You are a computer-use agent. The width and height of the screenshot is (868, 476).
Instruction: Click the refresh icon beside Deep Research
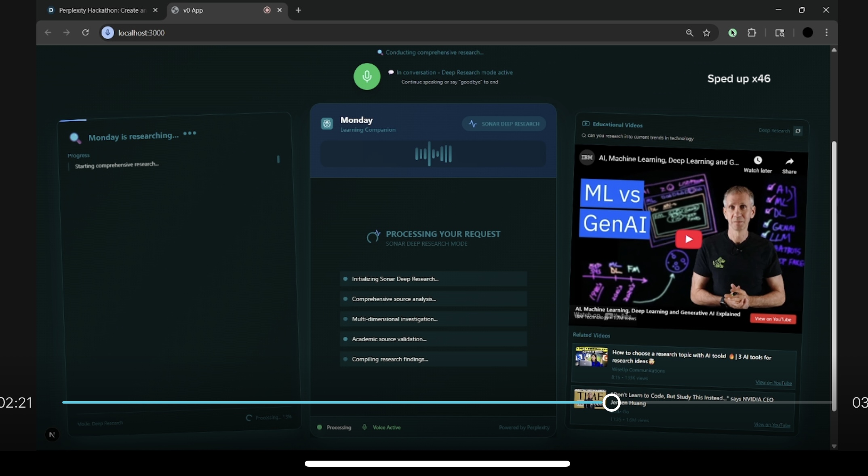798,131
